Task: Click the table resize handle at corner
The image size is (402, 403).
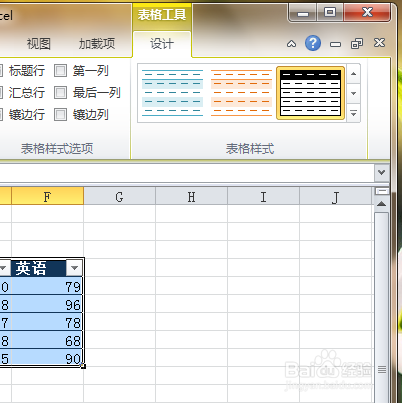Action: (83, 366)
